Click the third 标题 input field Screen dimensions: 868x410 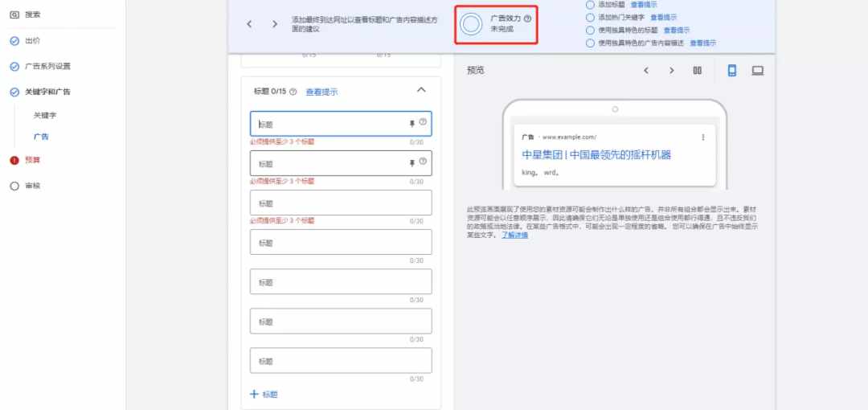[x=341, y=203]
